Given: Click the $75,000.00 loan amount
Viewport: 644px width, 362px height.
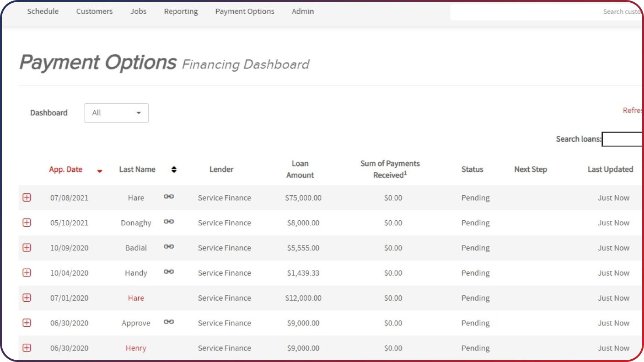Looking at the screenshot, I should tap(303, 198).
